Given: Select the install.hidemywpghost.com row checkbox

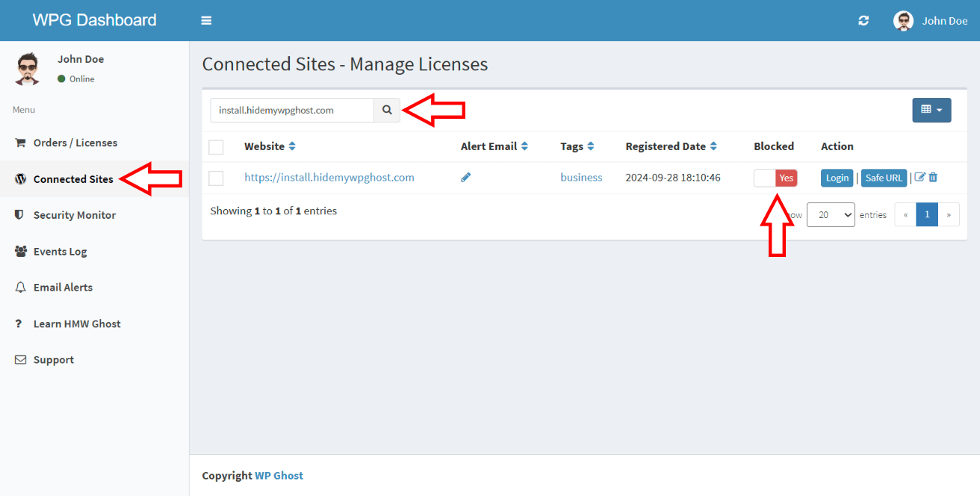Looking at the screenshot, I should (x=216, y=178).
